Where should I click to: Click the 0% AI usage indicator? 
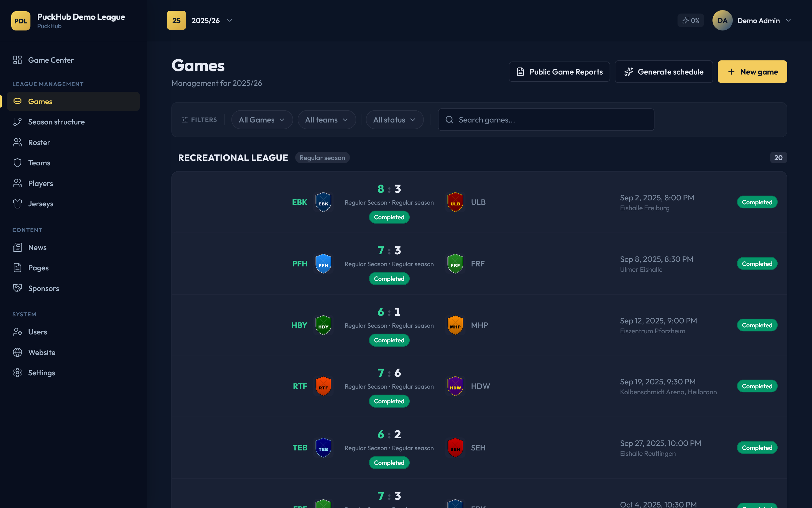pyautogui.click(x=690, y=21)
